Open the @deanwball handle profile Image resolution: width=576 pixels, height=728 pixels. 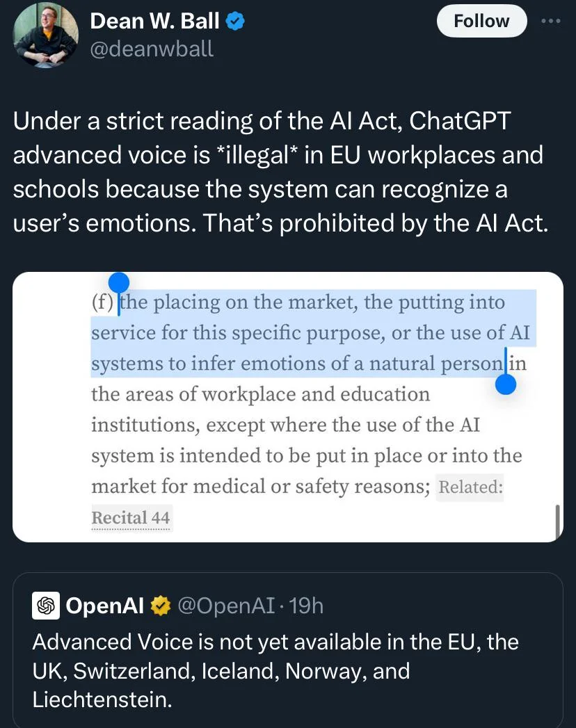[x=152, y=49]
